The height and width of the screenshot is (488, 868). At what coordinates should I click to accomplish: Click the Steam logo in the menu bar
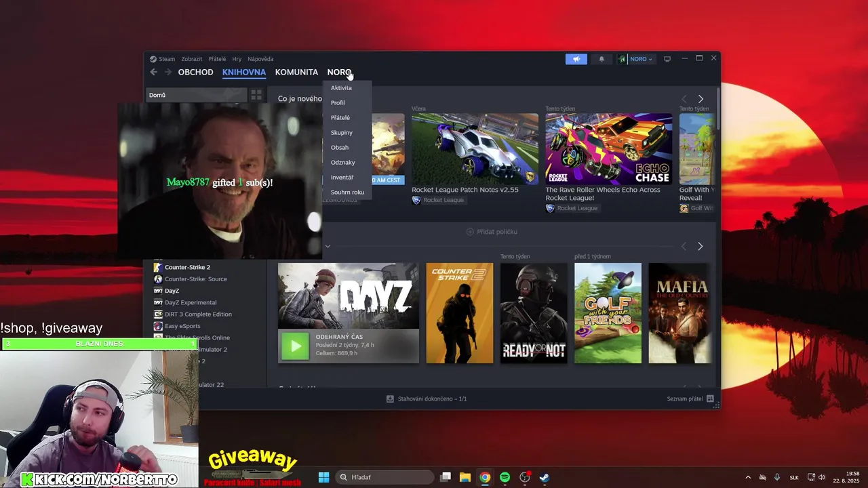pos(153,59)
